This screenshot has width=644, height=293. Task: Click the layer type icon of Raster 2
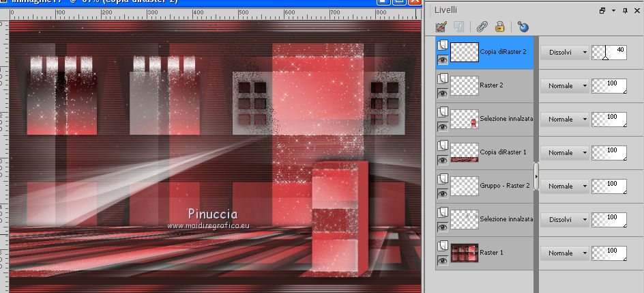point(443,79)
